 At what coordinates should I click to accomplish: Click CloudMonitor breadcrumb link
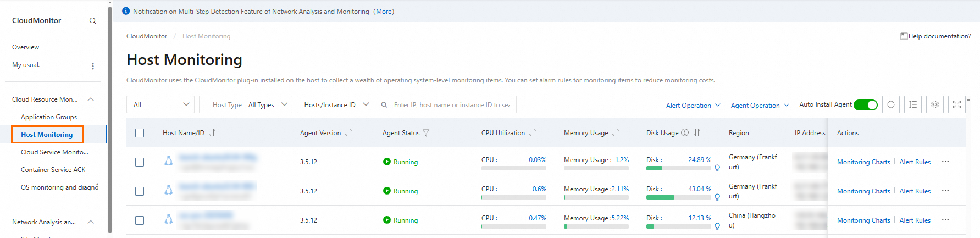147,36
